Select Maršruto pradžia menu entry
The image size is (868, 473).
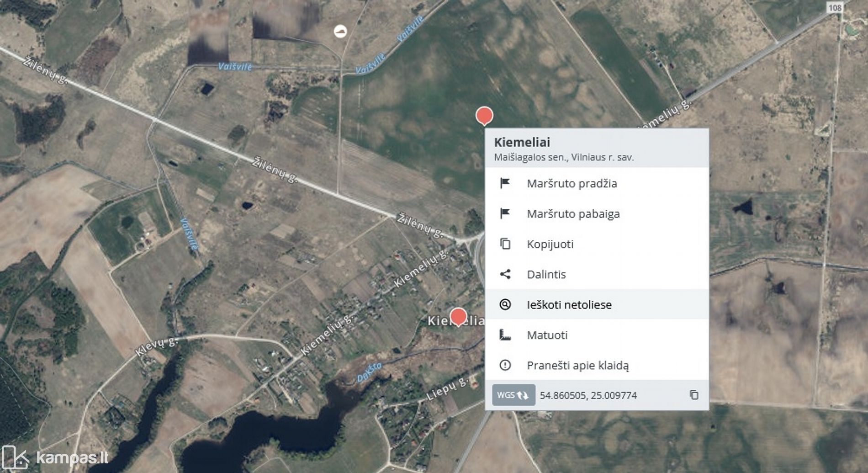point(597,183)
